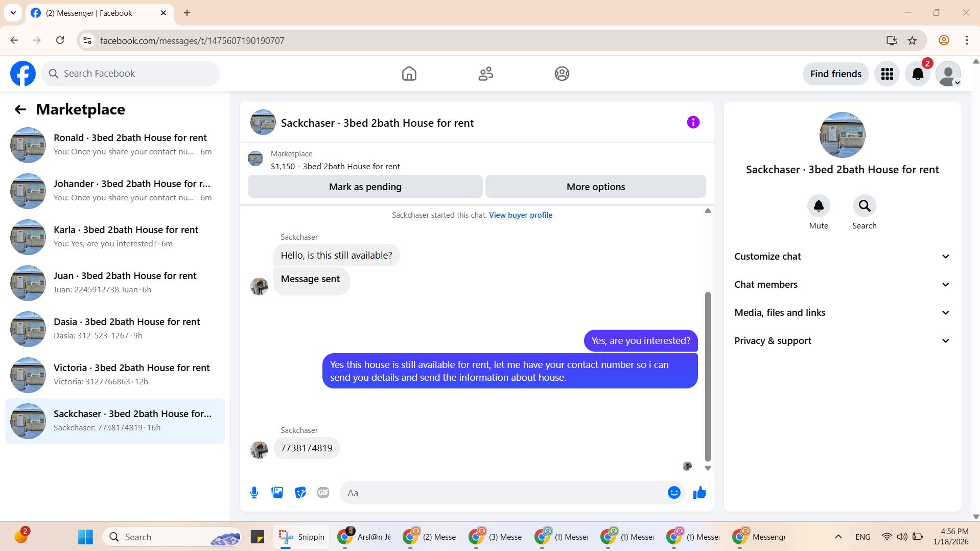
Task: Switch to the Messenger | Facebook tab
Action: [99, 13]
